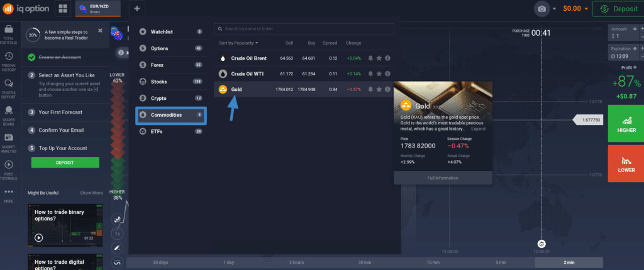Open Full Information for Gold

pyautogui.click(x=443, y=178)
